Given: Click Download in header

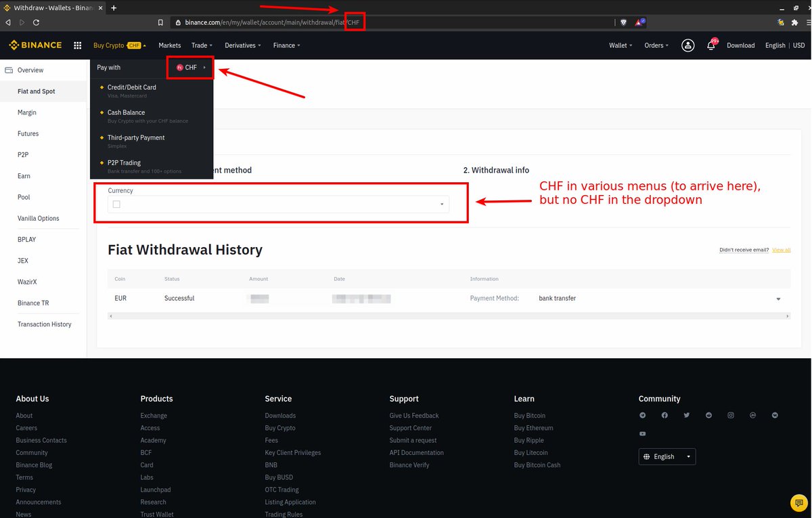Looking at the screenshot, I should click(x=741, y=45).
